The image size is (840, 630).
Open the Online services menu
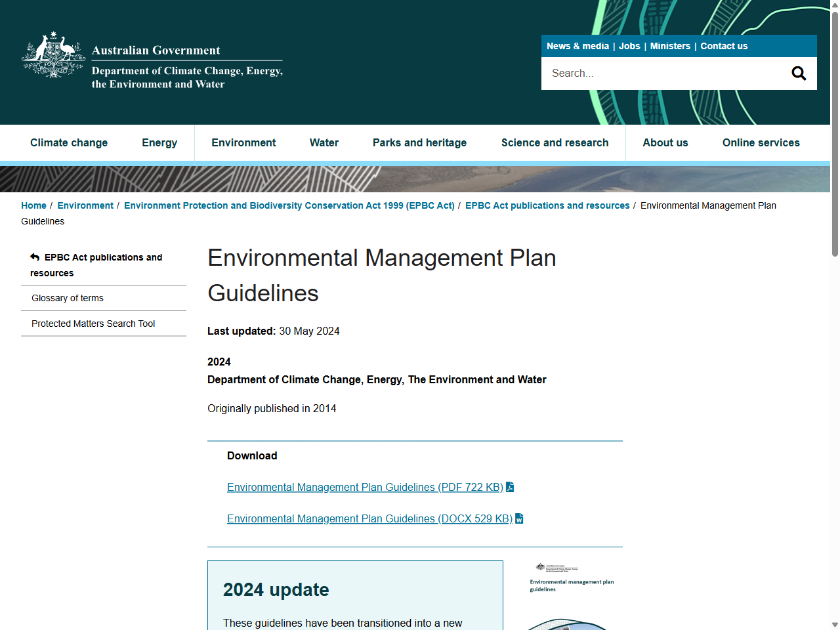click(761, 142)
